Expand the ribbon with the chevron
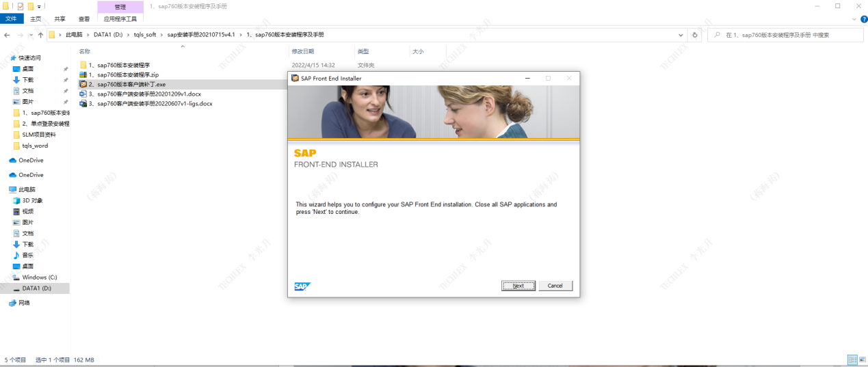The image size is (868, 367). pyautogui.click(x=855, y=19)
